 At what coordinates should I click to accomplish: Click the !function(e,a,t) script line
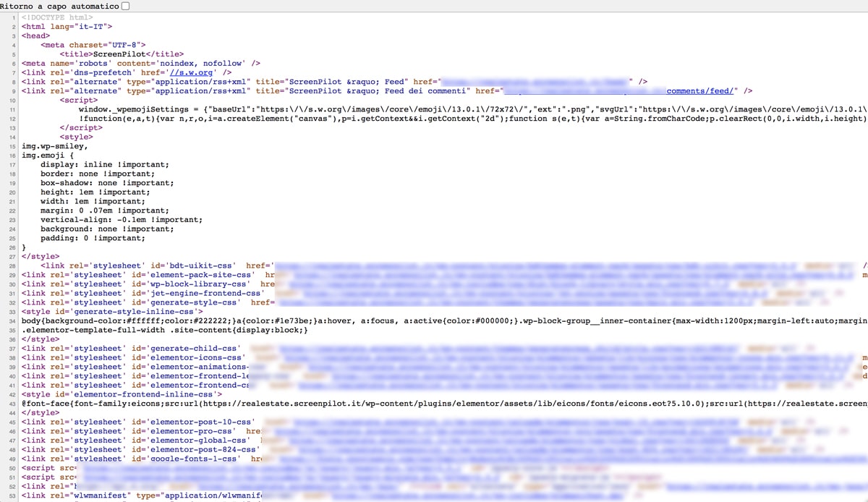pyautogui.click(x=473, y=118)
